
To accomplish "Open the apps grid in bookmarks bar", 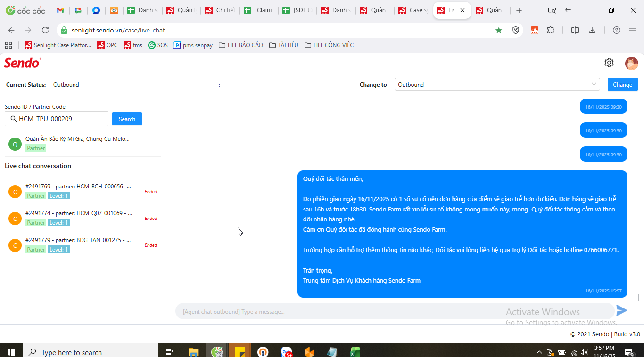I will (8, 45).
